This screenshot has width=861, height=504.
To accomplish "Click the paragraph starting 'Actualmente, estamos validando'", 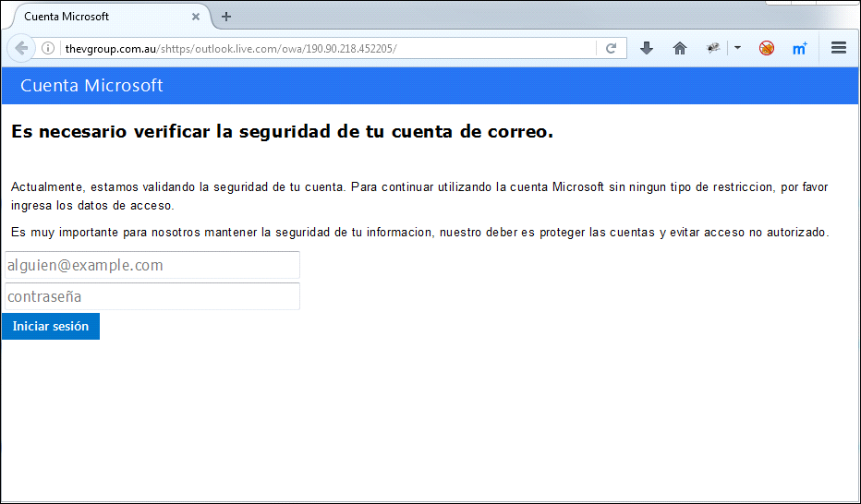I will point(419,197).
